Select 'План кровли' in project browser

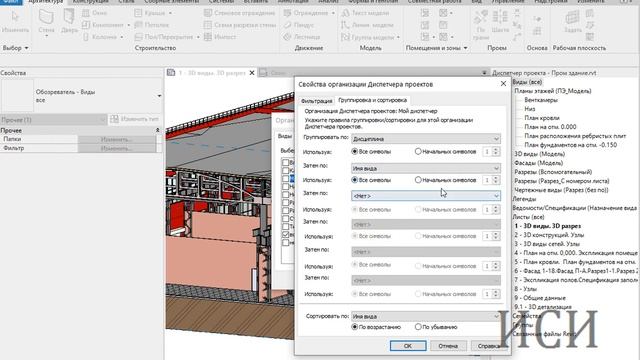coord(542,118)
